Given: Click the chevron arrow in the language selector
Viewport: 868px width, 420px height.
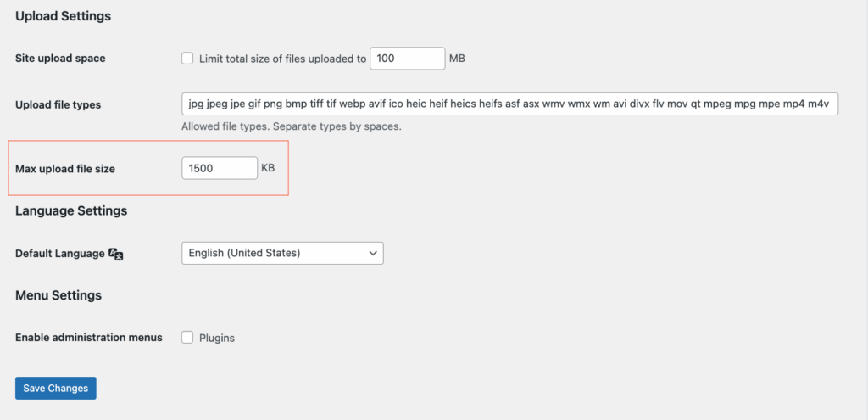Looking at the screenshot, I should click(x=373, y=253).
